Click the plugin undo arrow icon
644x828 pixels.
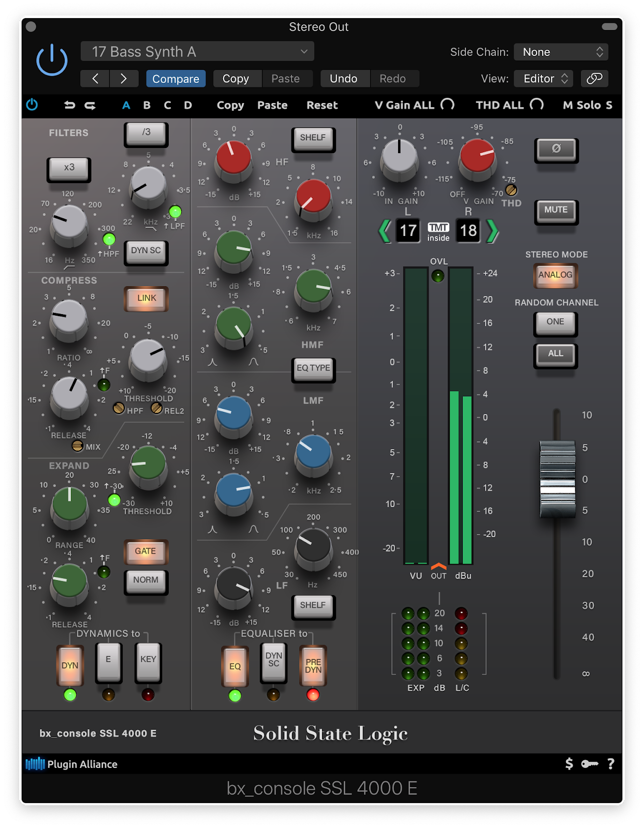tap(69, 105)
